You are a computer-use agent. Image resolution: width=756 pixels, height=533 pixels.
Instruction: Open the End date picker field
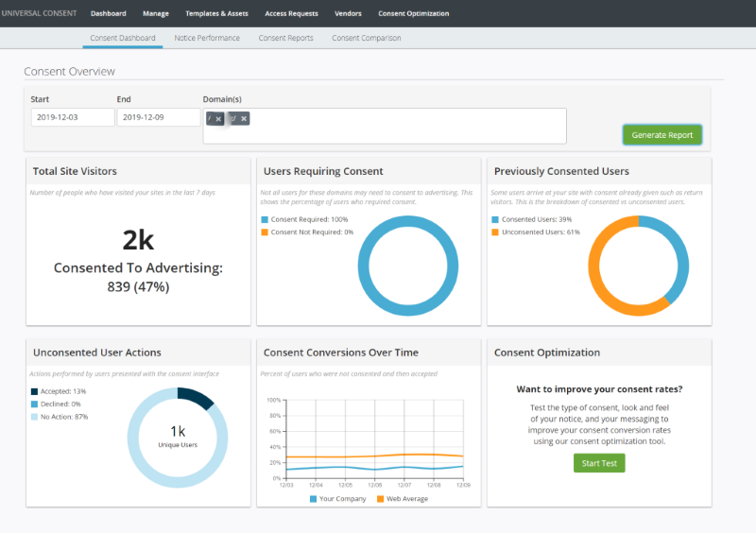click(155, 117)
